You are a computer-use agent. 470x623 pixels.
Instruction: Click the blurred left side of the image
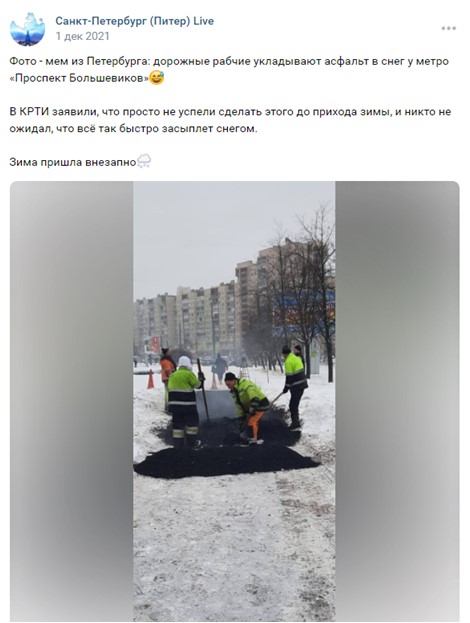(72, 401)
